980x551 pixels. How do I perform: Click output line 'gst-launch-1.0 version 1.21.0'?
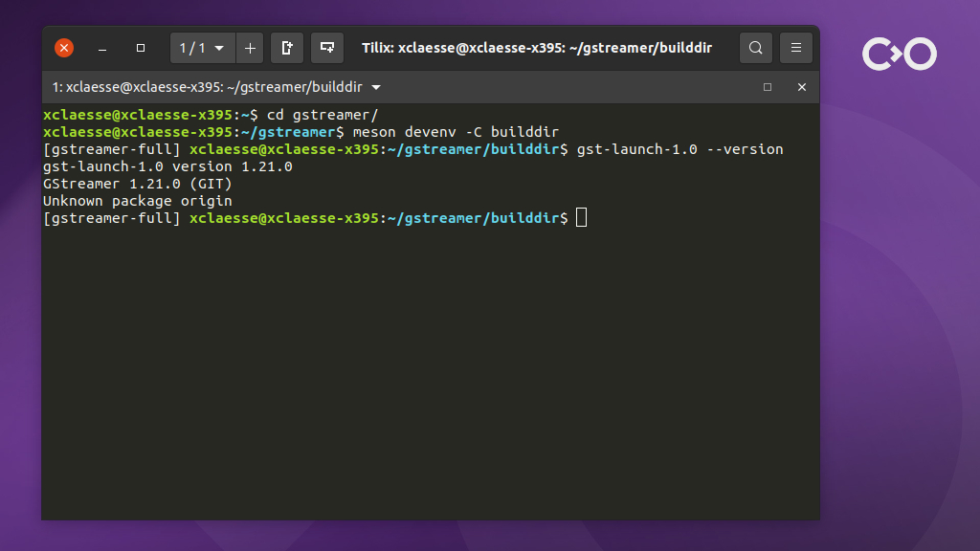pyautogui.click(x=167, y=166)
